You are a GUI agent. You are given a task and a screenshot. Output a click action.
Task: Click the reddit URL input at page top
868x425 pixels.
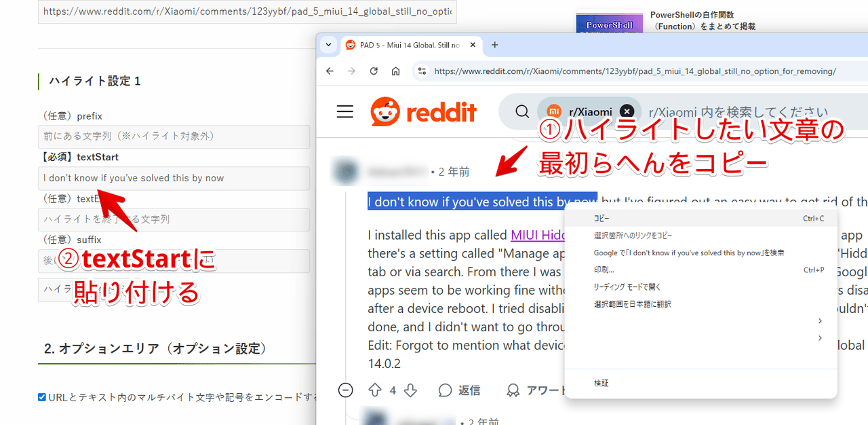[248, 12]
